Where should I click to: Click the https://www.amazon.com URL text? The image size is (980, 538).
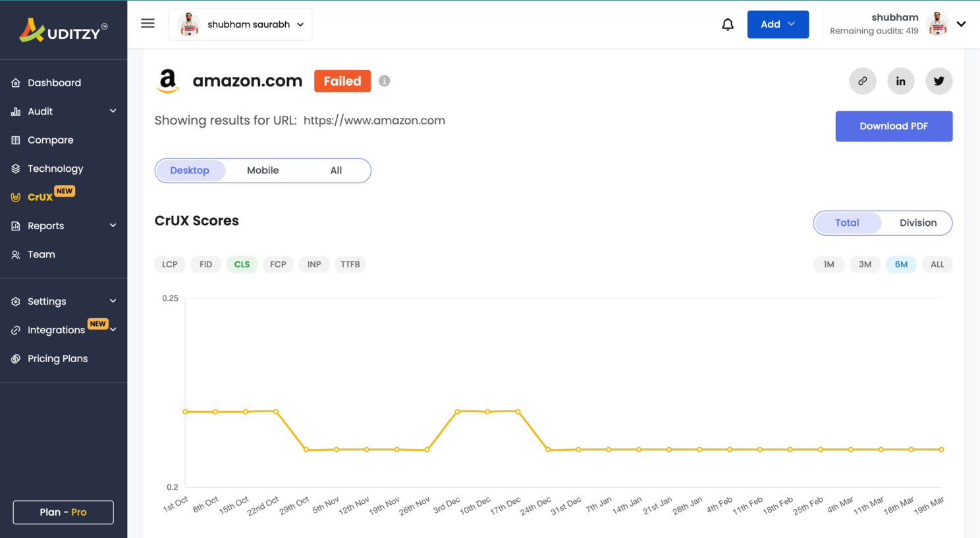374,121
